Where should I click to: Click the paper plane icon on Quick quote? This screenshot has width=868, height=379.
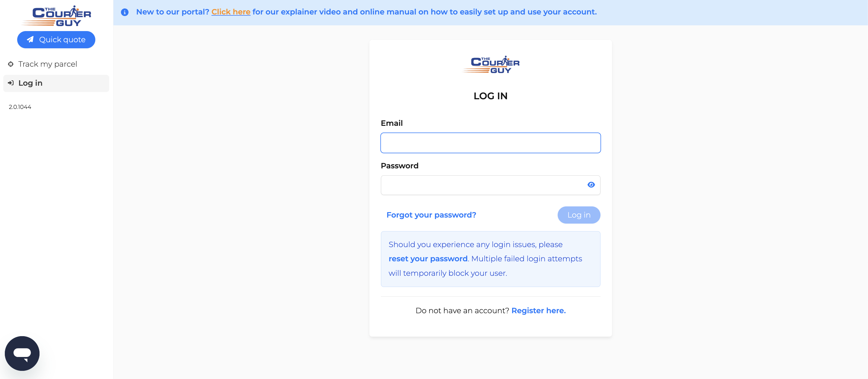click(30, 40)
